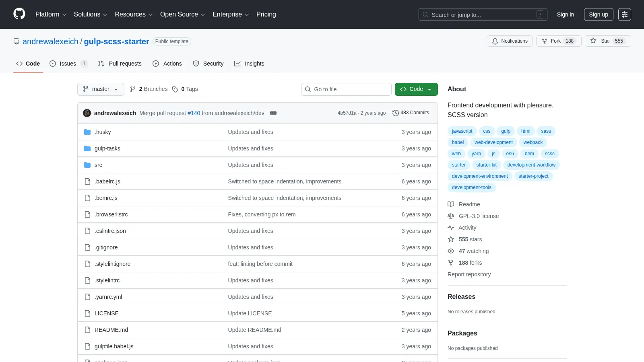Click the GitHub logo icon
The width and height of the screenshot is (644, 362).
19,14
